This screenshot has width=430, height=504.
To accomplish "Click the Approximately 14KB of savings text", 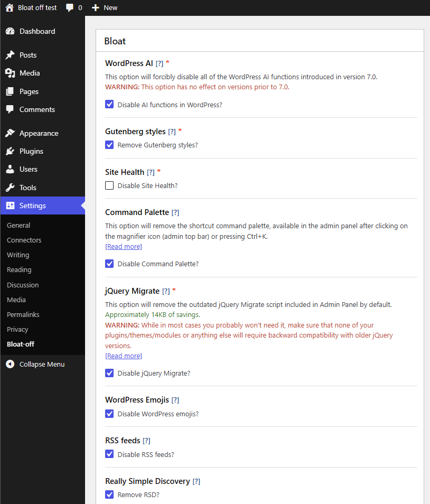I will 153,315.
